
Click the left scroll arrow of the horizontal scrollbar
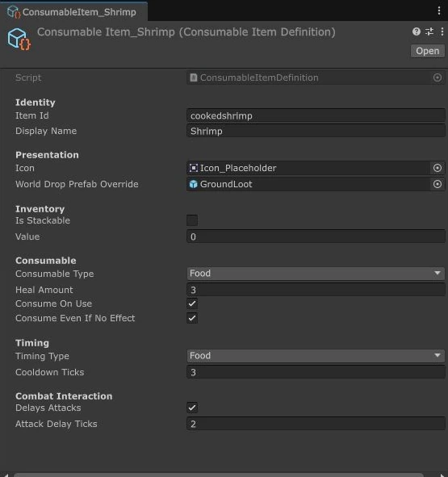pos(6,475)
